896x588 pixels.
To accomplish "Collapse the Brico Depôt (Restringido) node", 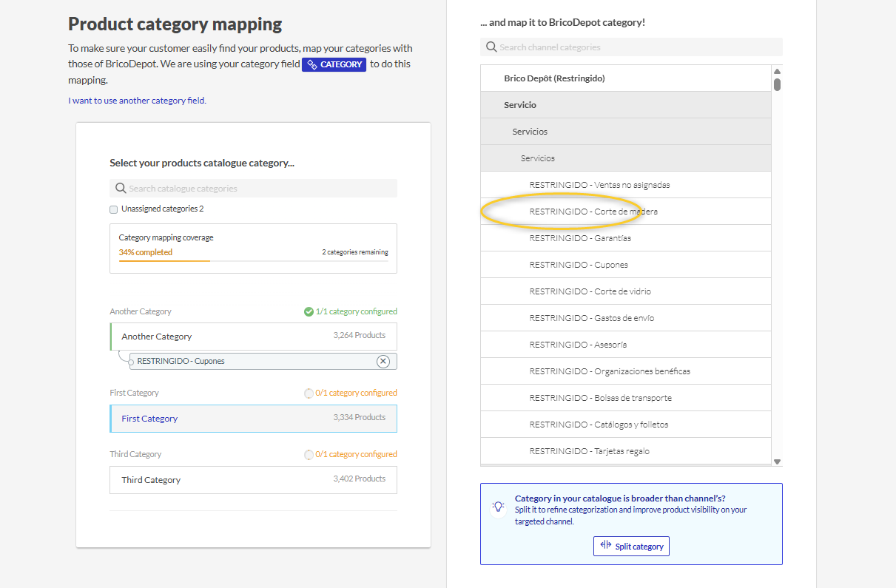I will click(554, 78).
